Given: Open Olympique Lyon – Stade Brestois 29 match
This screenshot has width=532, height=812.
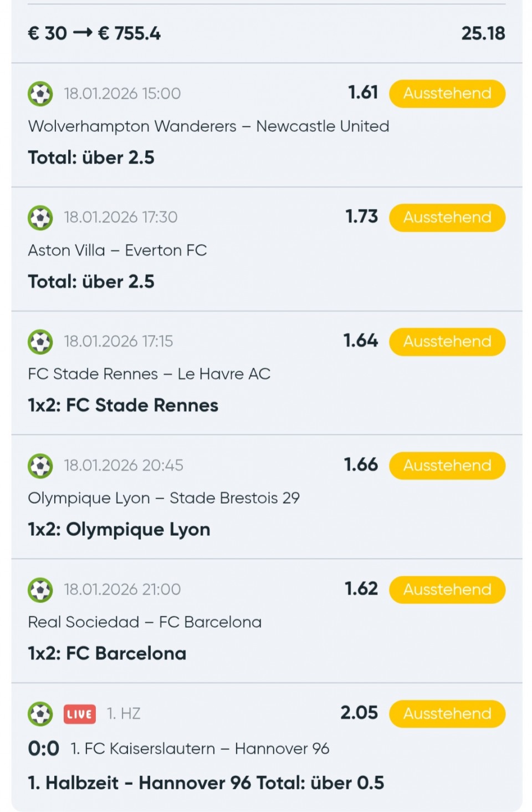Looking at the screenshot, I should pos(163,498).
